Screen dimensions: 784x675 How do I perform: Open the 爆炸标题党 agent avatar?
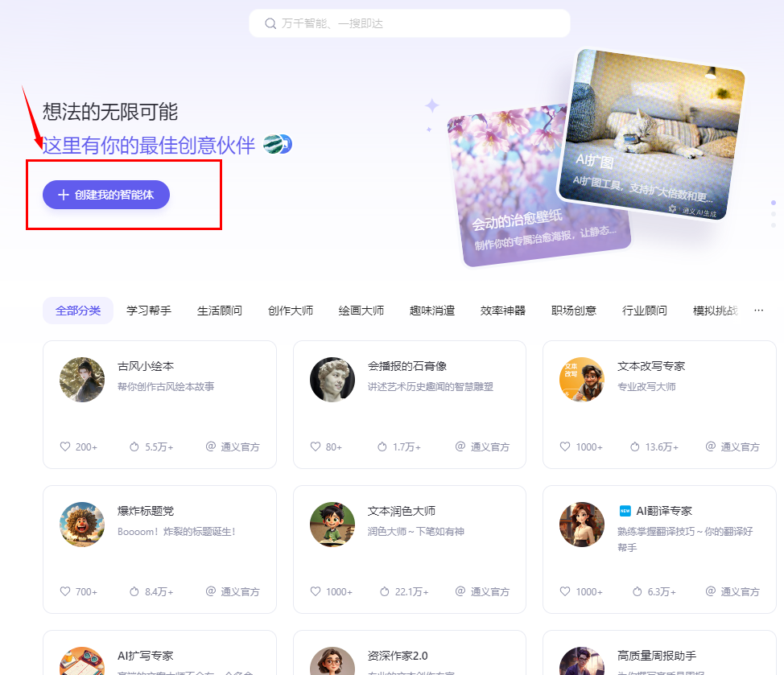coord(81,525)
